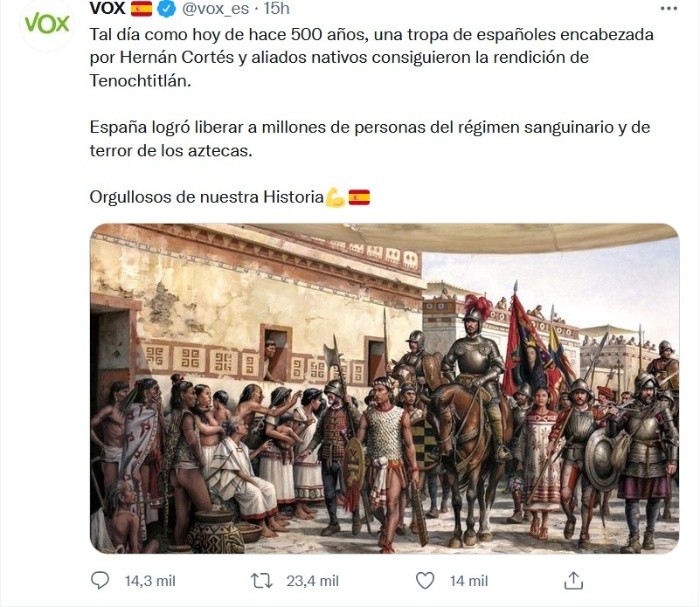Viewport: 700px width, 607px height.
Task: Click Spanish flag emoji beside VOX name
Action: 142,8
